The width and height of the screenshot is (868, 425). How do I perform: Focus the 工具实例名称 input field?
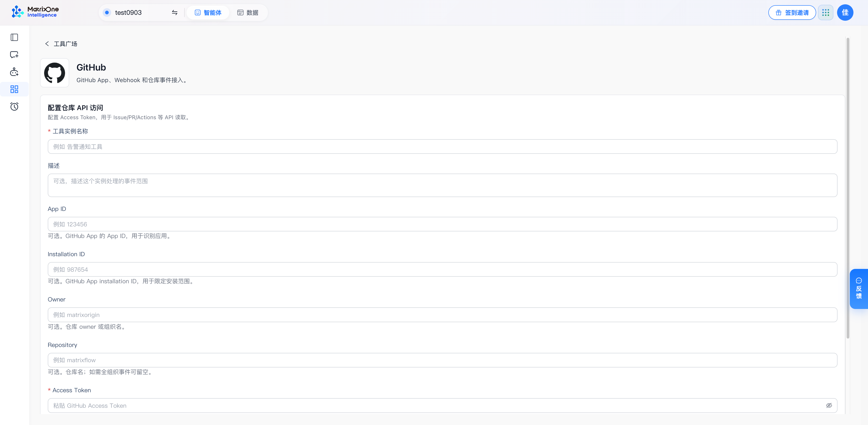pyautogui.click(x=442, y=147)
